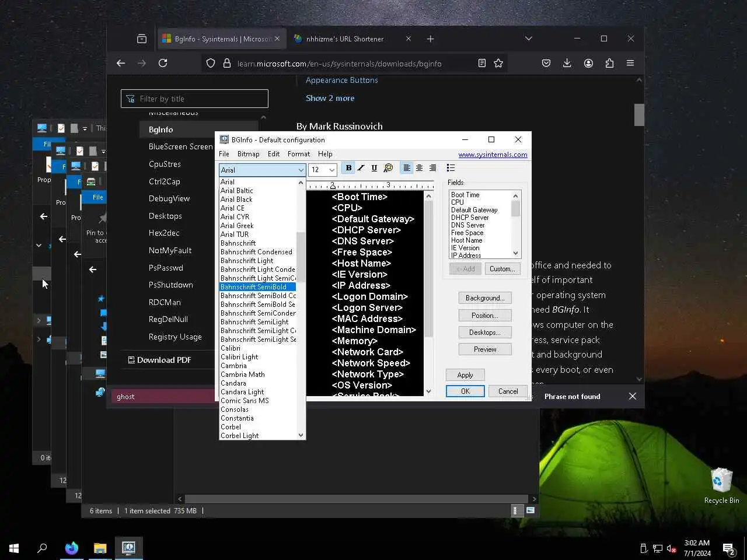
Task: Bookmark this page with the star icon
Action: 498,63
